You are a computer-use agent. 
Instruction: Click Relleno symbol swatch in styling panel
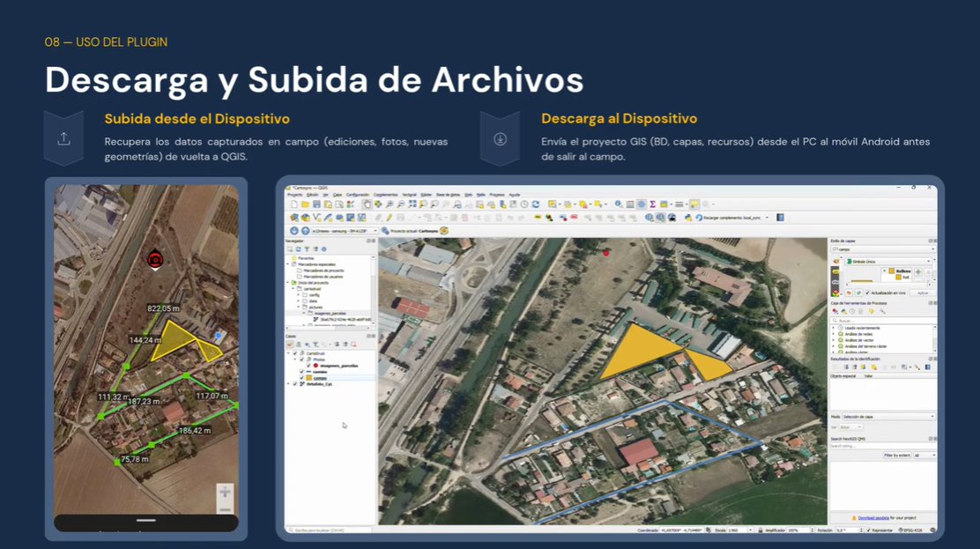click(x=891, y=271)
